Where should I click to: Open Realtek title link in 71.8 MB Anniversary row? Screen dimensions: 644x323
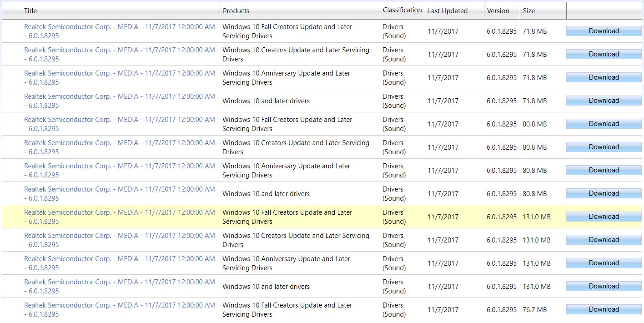(120, 78)
